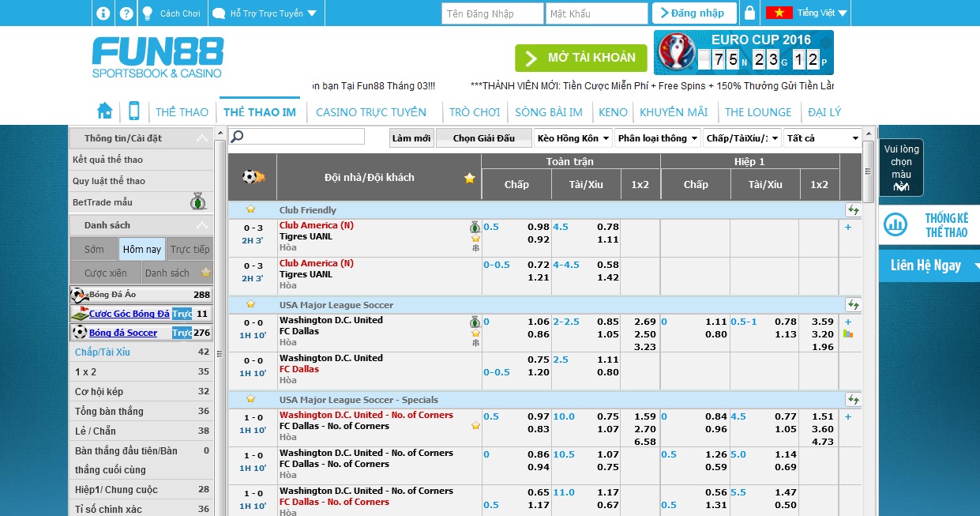Click the info icon in top bar

click(103, 13)
